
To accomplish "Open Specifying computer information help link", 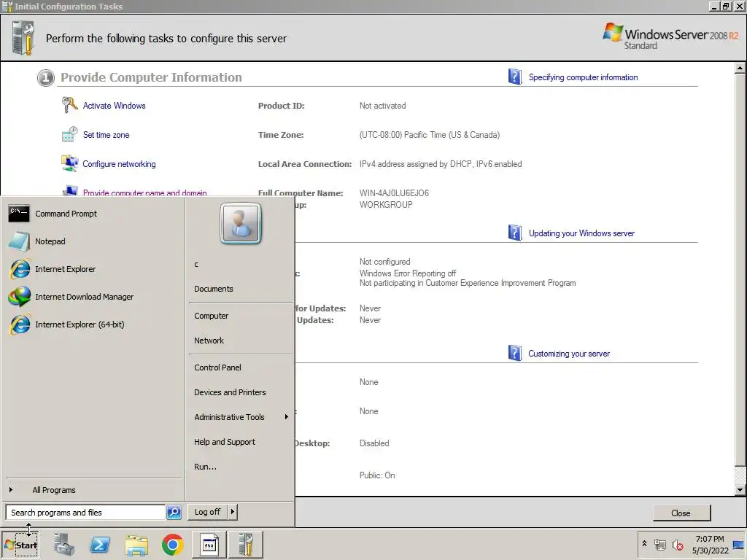I will [583, 77].
